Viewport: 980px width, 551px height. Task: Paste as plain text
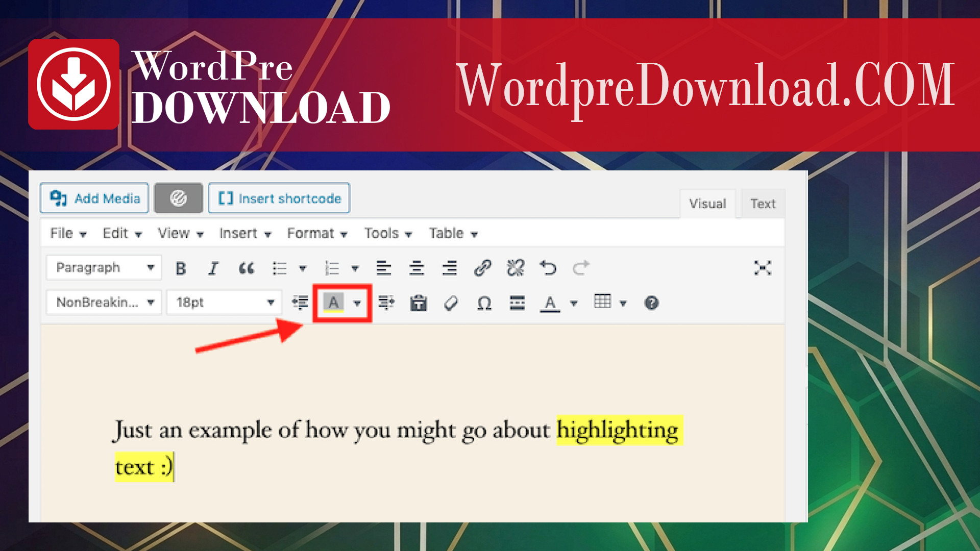coord(419,303)
